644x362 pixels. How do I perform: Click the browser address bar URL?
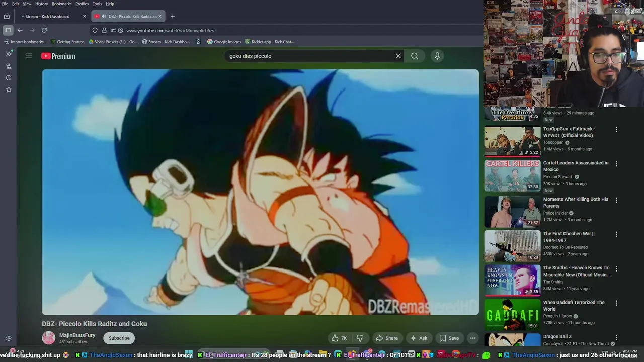[x=170, y=30]
